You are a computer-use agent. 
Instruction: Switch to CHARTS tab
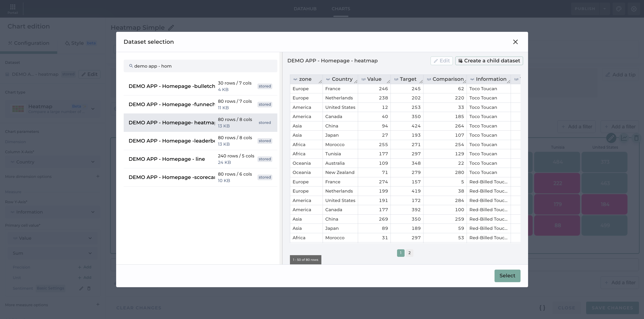[341, 9]
